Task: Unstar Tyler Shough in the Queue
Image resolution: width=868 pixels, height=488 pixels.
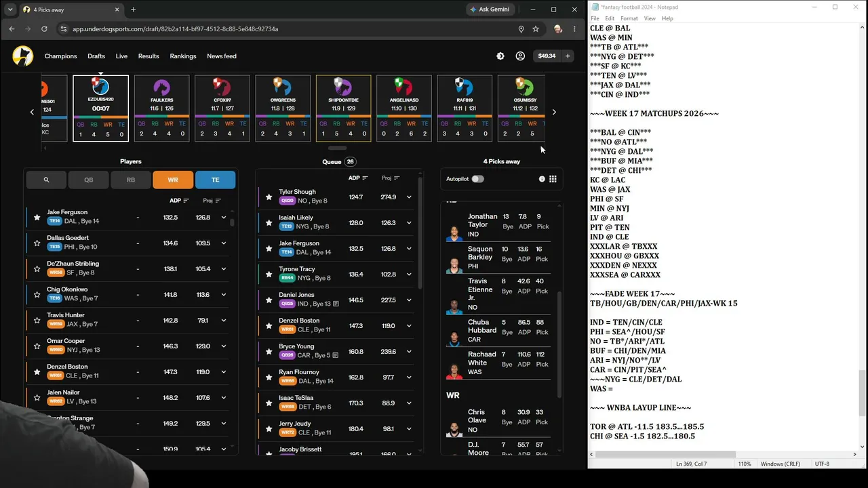Action: [269, 197]
